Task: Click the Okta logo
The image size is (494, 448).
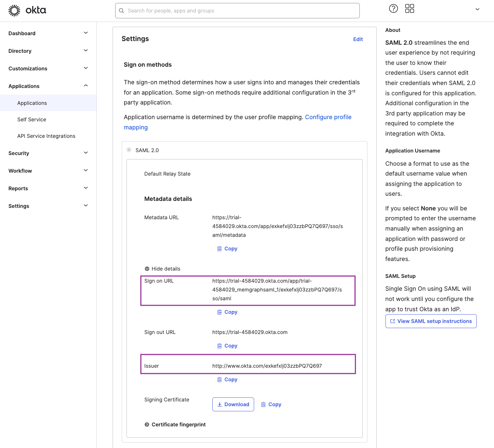Action: 27,10
